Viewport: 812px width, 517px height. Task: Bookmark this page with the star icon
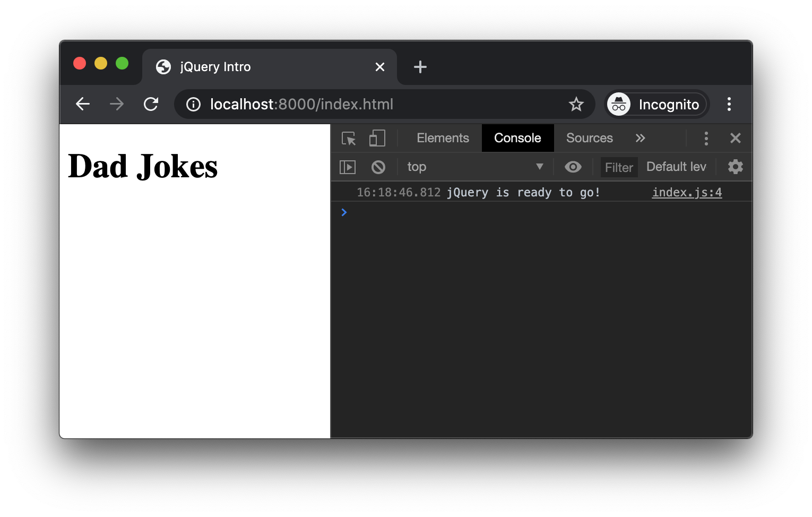[576, 104]
